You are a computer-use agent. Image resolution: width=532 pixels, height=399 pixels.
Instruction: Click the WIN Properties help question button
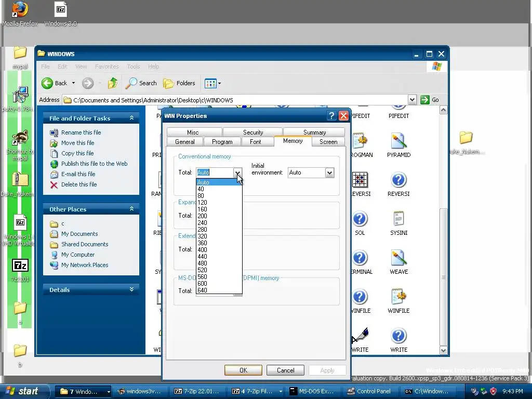[331, 116]
